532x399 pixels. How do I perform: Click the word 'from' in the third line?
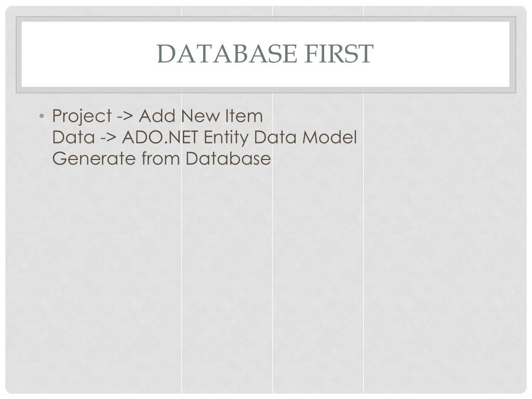point(161,158)
